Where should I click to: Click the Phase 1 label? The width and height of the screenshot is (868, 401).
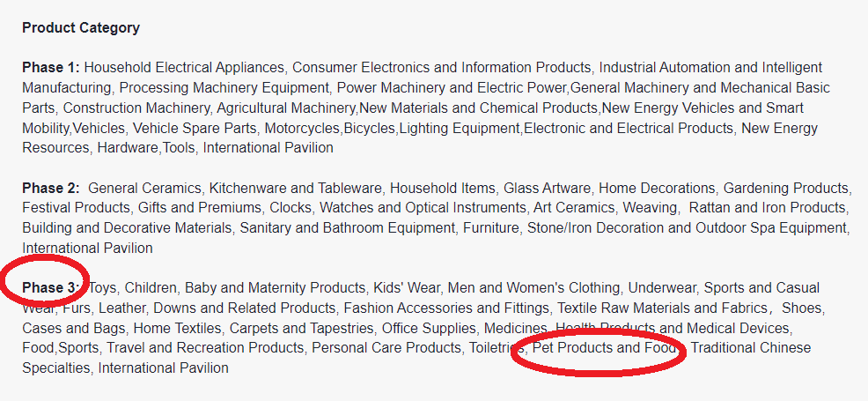click(50, 67)
